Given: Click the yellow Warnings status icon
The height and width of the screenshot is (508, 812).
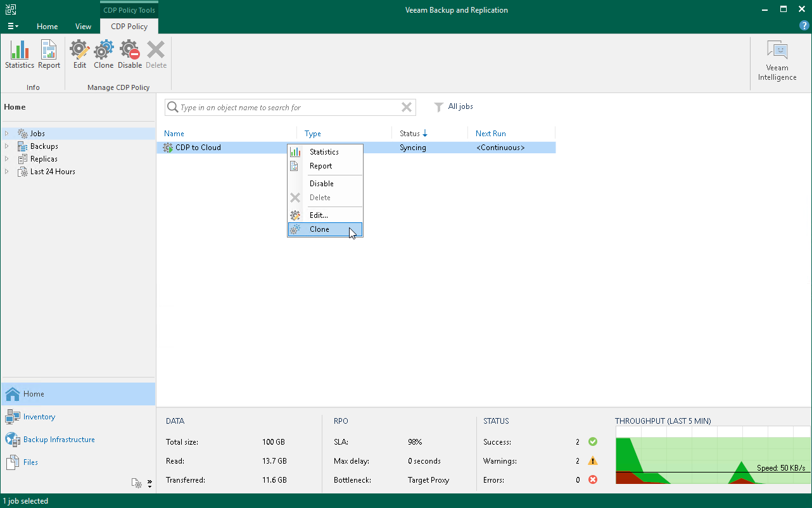Looking at the screenshot, I should [593, 460].
